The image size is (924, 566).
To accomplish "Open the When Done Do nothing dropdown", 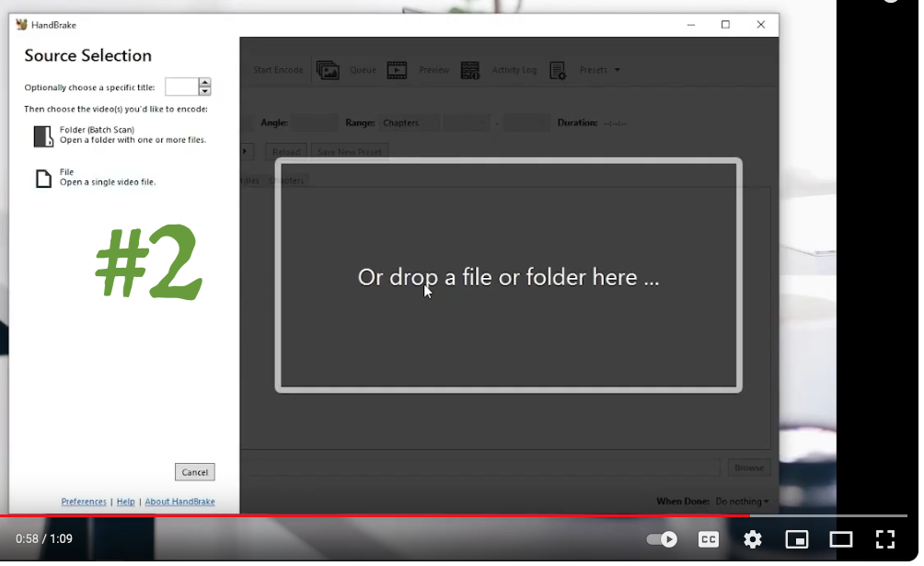I will [742, 502].
